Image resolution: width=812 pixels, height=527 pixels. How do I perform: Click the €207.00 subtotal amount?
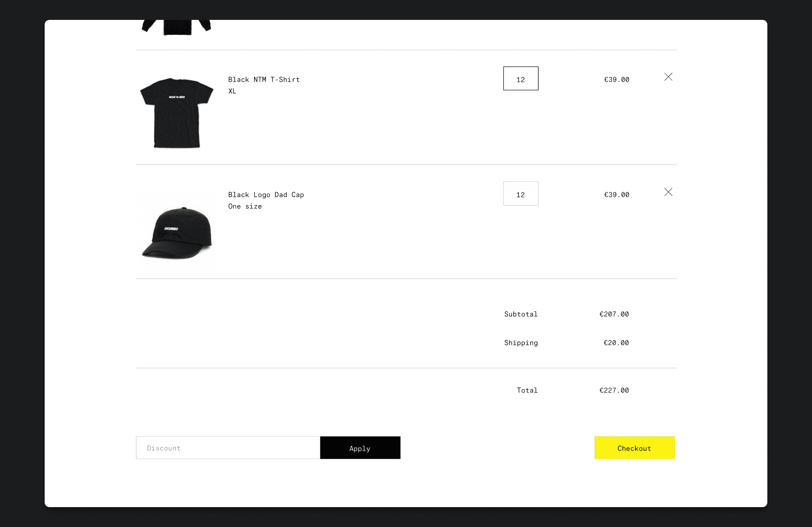point(614,314)
